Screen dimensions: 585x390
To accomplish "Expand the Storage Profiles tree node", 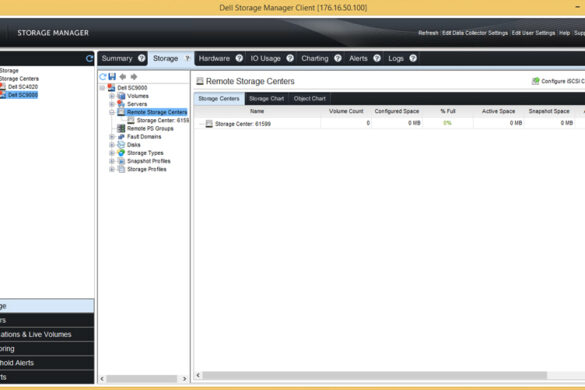I will 112,169.
